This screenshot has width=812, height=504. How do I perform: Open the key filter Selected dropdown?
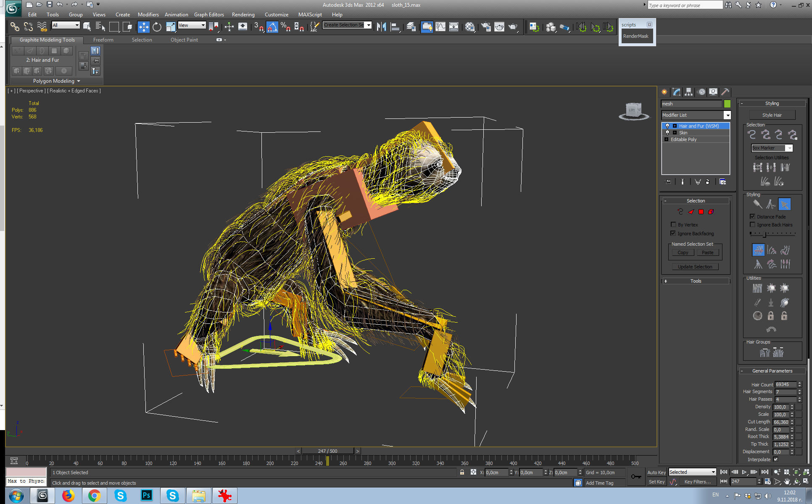point(692,472)
